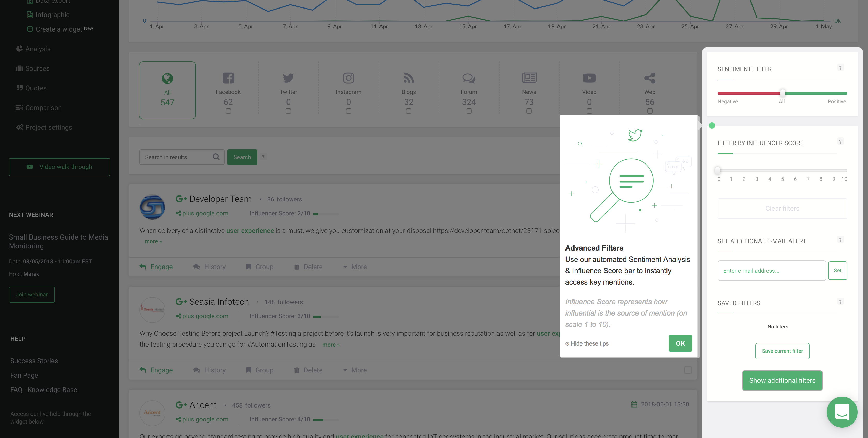Click the Set e-mail alert button
868x438 pixels.
837,271
